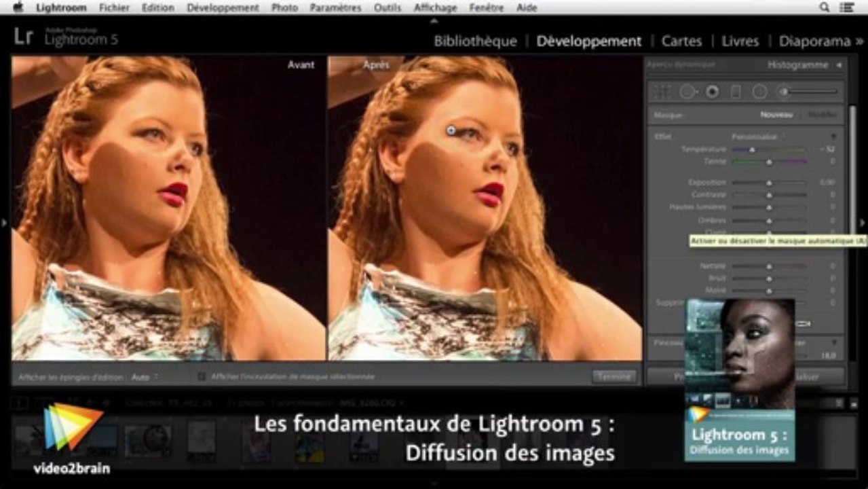Open the Développement menu in menu bar

223,7
